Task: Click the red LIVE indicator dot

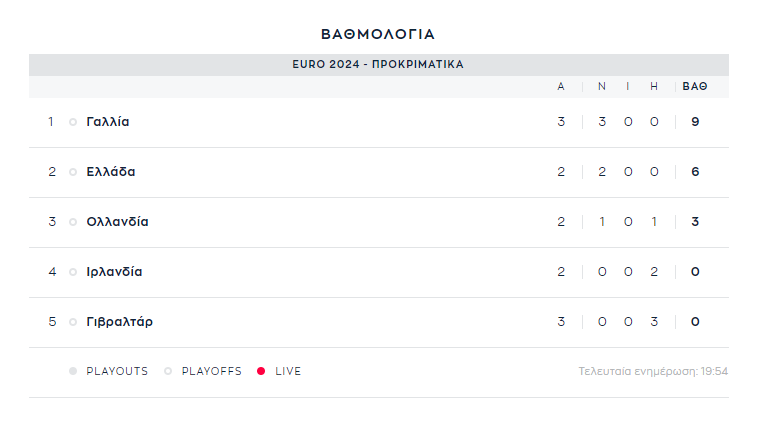Action: [x=261, y=371]
